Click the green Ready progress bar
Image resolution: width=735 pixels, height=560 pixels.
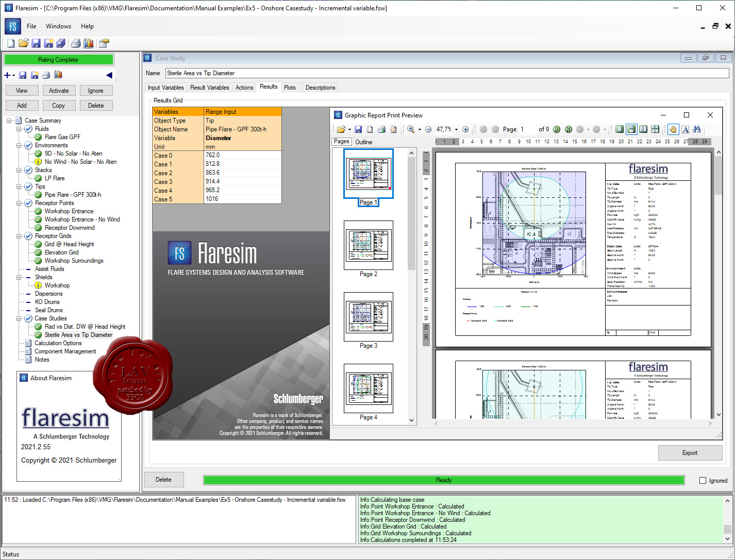point(444,480)
